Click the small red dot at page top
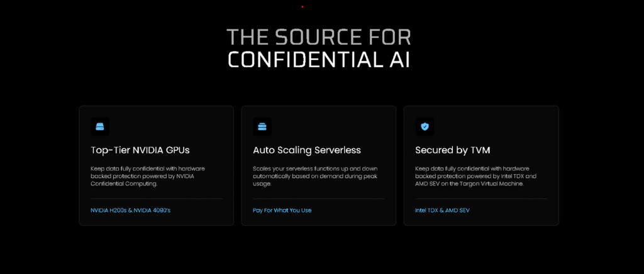Image resolution: width=644 pixels, height=274 pixels. click(303, 6)
